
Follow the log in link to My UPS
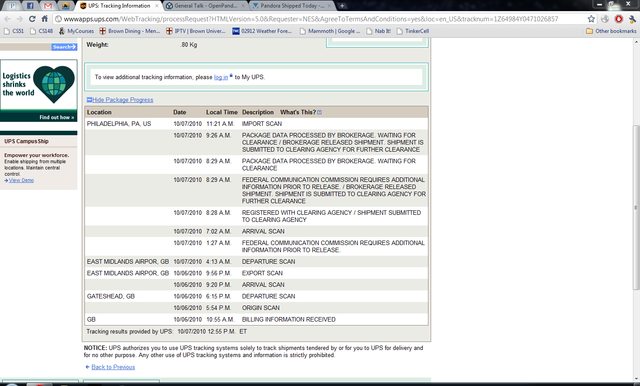pyautogui.click(x=221, y=77)
